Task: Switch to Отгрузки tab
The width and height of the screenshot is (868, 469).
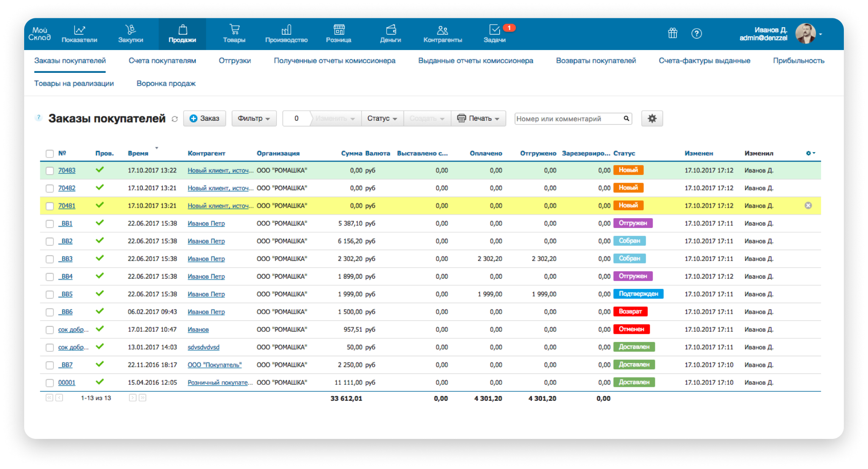Action: pyautogui.click(x=235, y=61)
